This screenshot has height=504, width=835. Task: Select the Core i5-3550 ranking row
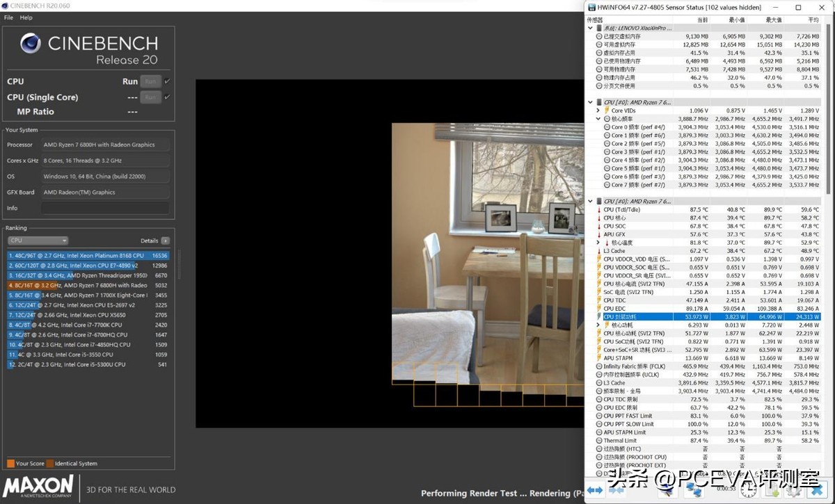pyautogui.click(x=88, y=355)
